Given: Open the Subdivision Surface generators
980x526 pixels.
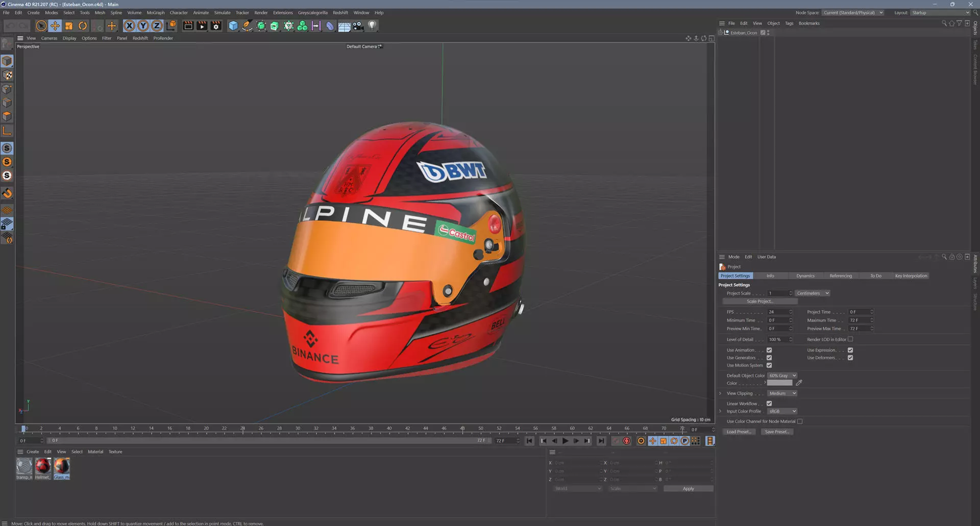Looking at the screenshot, I should (x=261, y=26).
